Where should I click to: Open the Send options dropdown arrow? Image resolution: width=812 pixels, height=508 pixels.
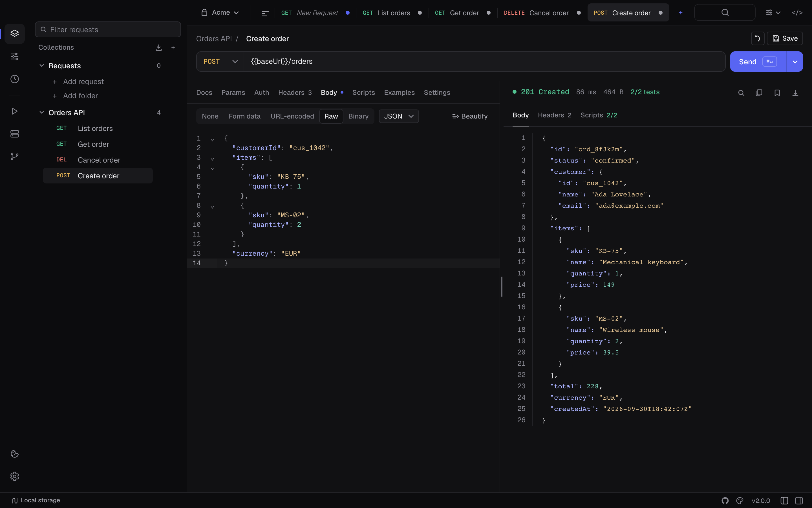[x=795, y=62]
